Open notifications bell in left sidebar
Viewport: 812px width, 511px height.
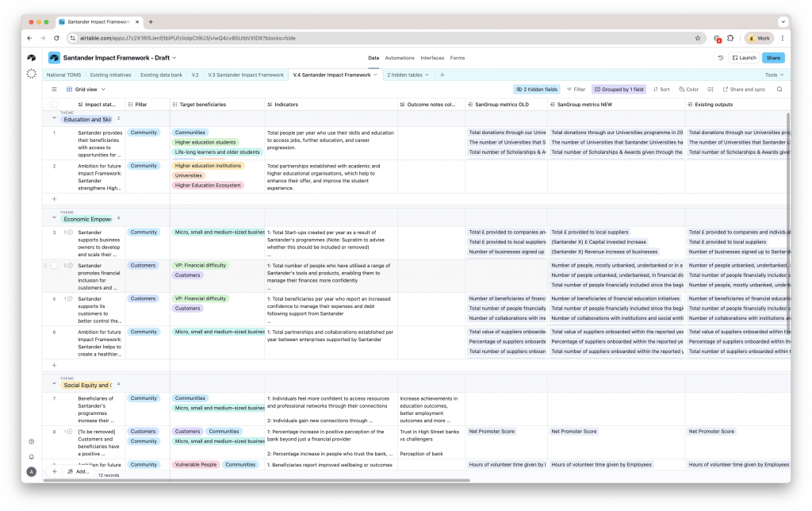[31, 456]
